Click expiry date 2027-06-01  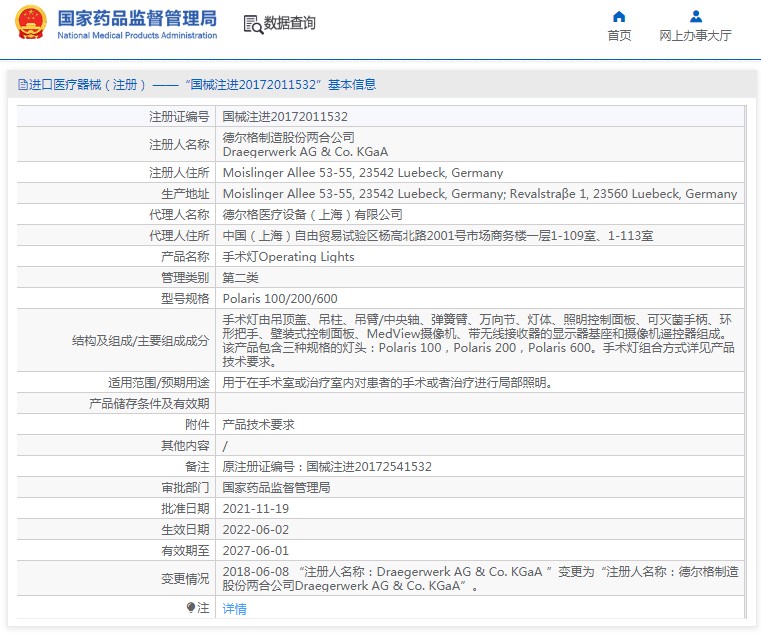click(x=255, y=551)
